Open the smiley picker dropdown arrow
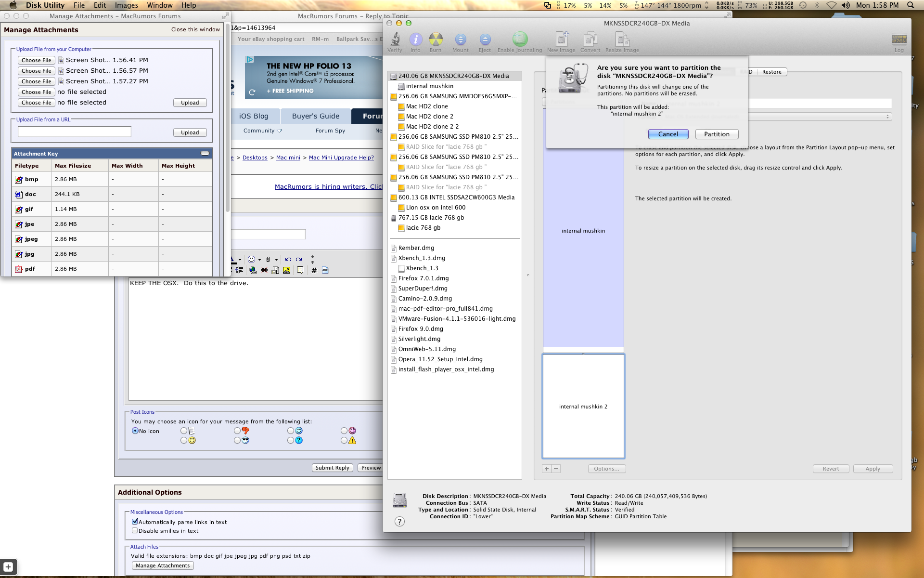The height and width of the screenshot is (578, 924). pyautogui.click(x=259, y=260)
